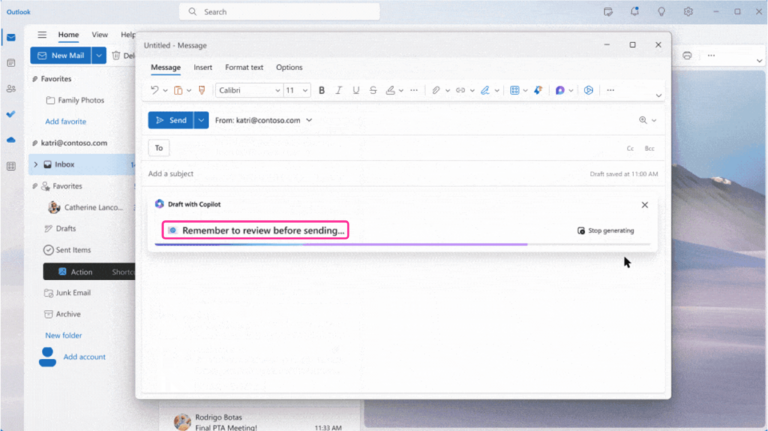Click the Add a subject field

point(360,174)
